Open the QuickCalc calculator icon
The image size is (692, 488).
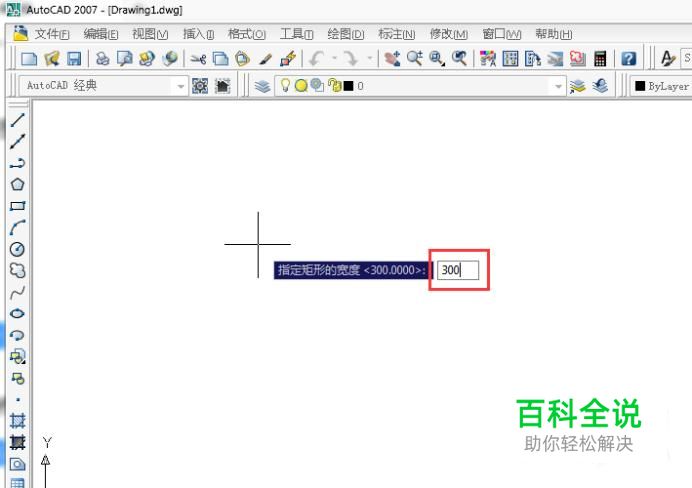tap(600, 59)
